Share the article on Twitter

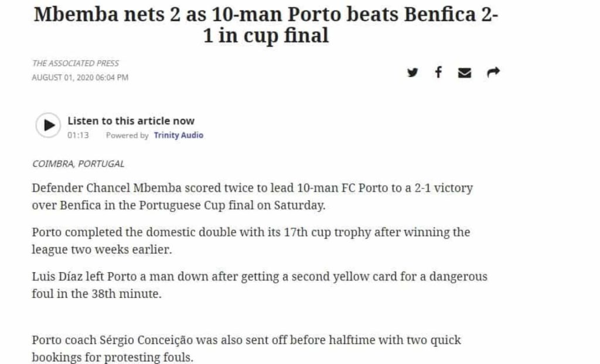(x=412, y=72)
